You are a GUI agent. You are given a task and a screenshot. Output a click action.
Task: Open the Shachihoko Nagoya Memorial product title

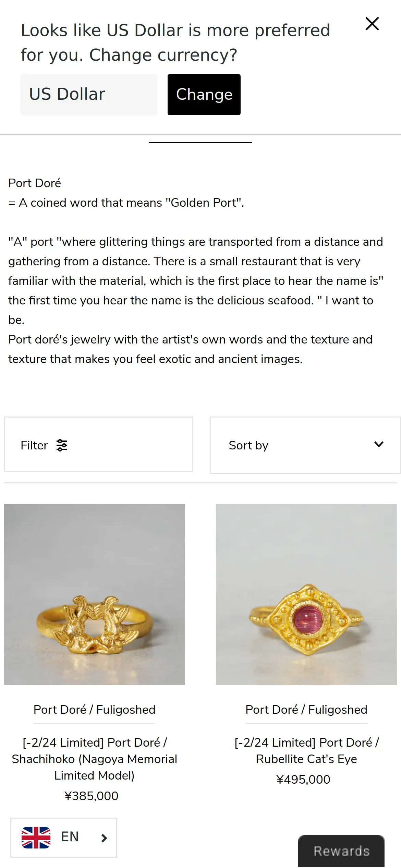(x=94, y=759)
